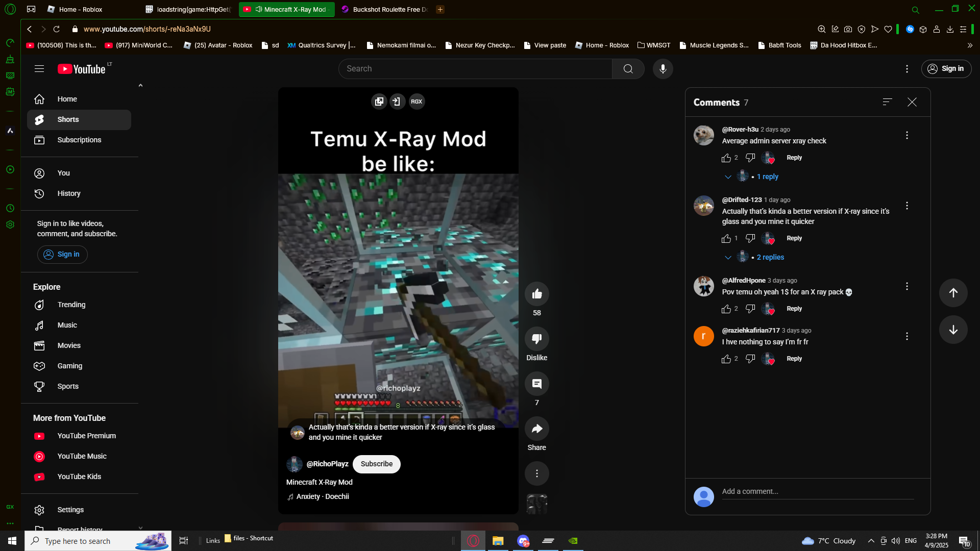
Task: Like the Temu X-Ray Mod short
Action: pos(537,294)
